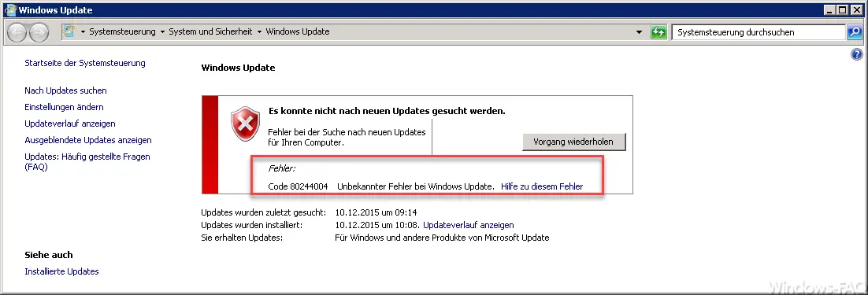Image resolution: width=868 pixels, height=295 pixels.
Task: Click the Back navigation arrow
Action: (17, 32)
